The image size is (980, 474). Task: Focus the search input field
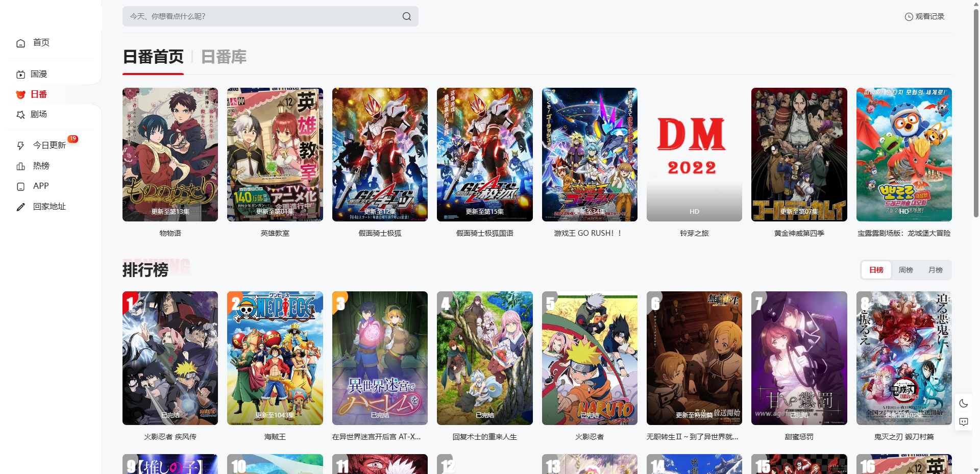(x=271, y=16)
